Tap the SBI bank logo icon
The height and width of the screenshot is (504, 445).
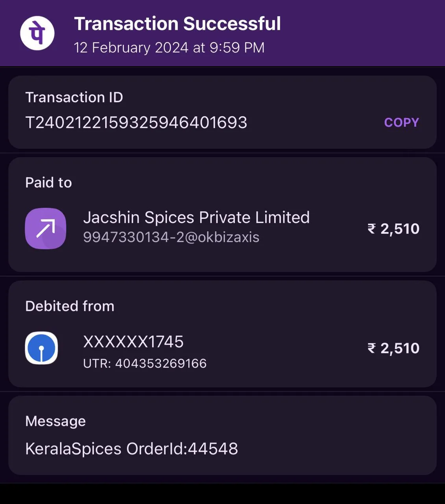point(41,348)
